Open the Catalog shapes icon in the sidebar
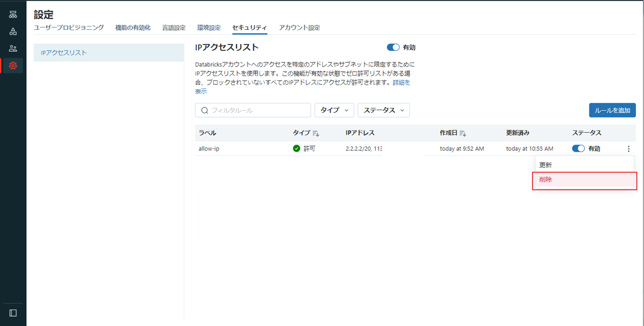Image resolution: width=644 pixels, height=326 pixels. (x=13, y=31)
